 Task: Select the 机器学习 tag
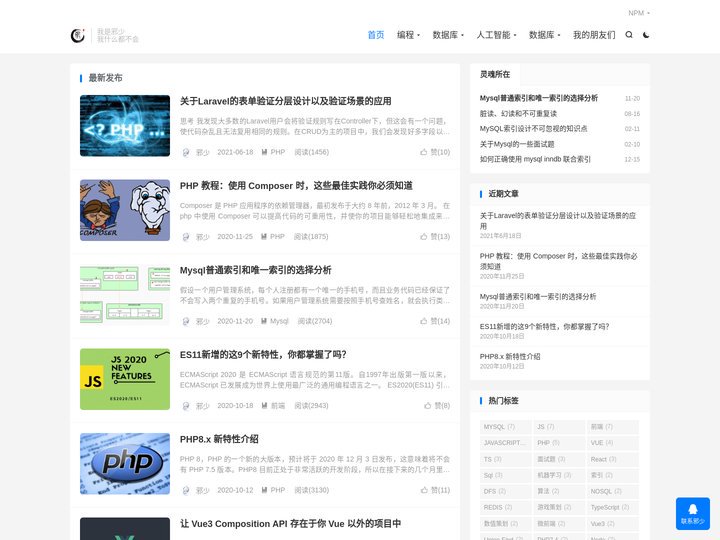pos(559,475)
